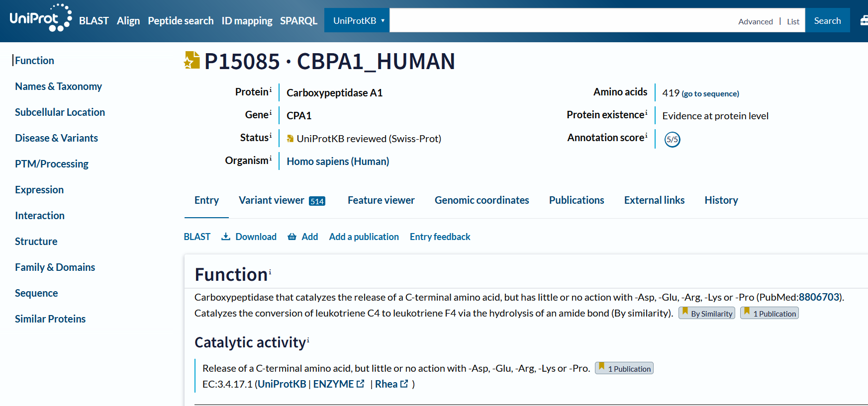Image resolution: width=868 pixels, height=406 pixels.
Task: Click the basket icon next to Add
Action: click(292, 237)
